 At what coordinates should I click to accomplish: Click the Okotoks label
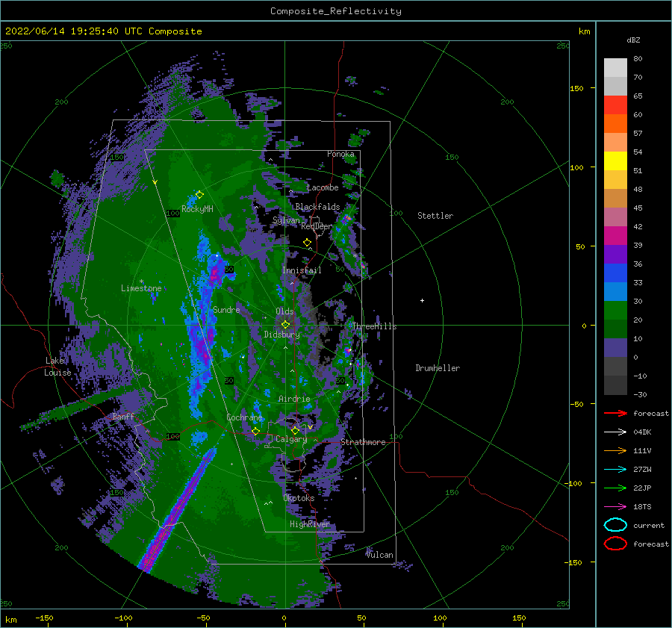(299, 498)
